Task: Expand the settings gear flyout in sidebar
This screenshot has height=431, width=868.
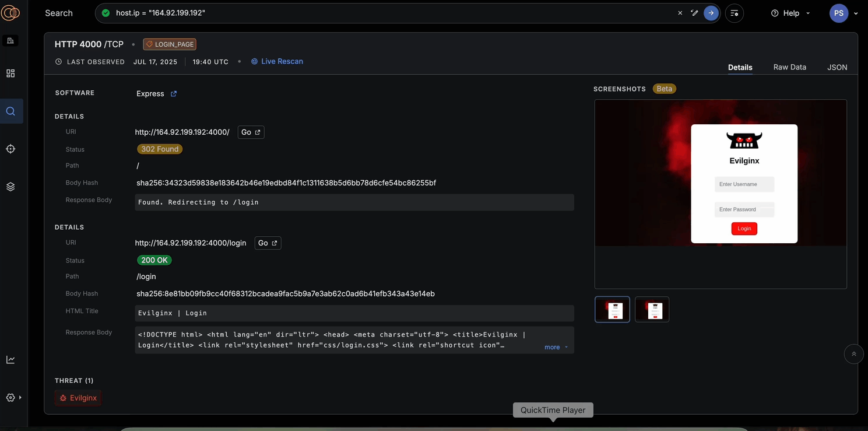Action: tap(11, 397)
